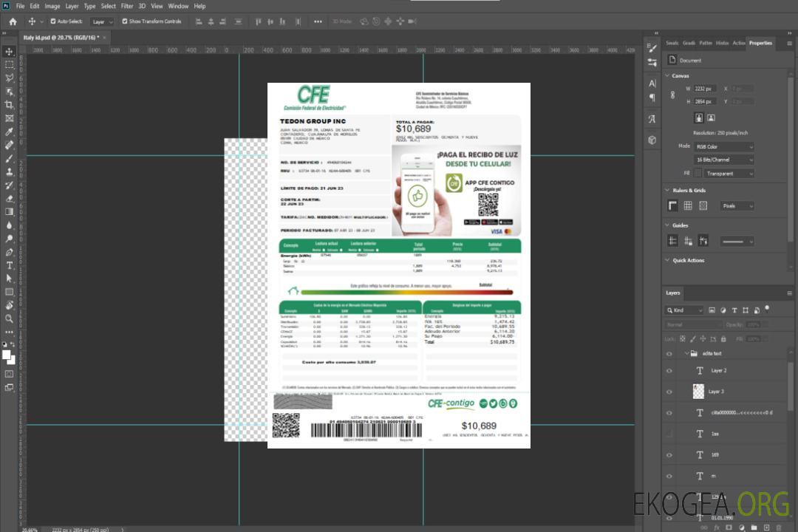Toggle the Show Transform Controls checkbox
The height and width of the screenshot is (532, 798).
point(125,21)
